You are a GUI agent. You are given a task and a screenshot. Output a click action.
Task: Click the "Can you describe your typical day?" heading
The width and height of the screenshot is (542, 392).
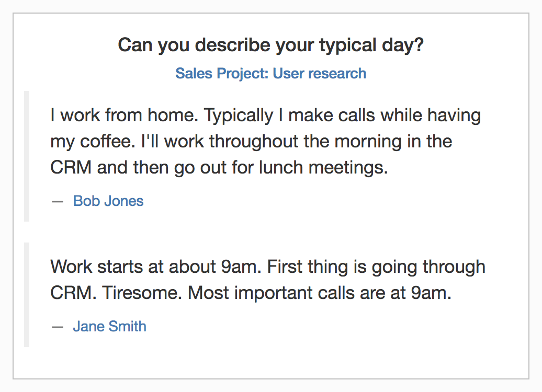pos(270,45)
